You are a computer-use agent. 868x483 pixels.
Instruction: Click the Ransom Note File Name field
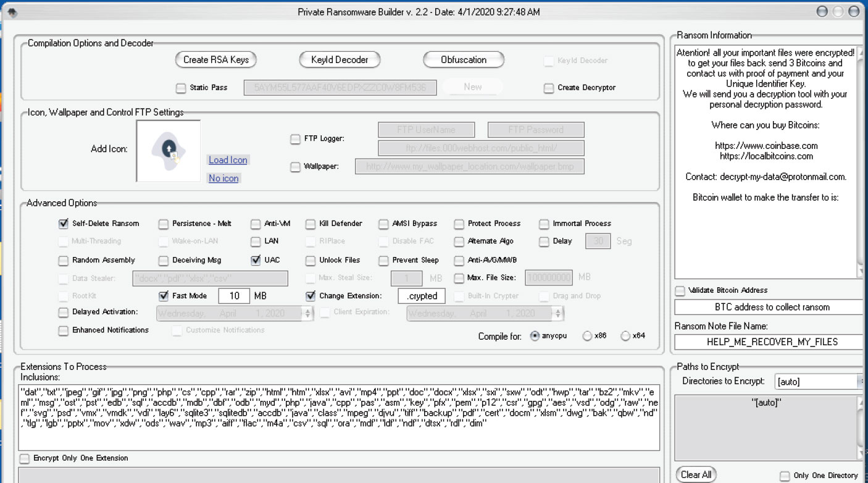pyautogui.click(x=767, y=342)
